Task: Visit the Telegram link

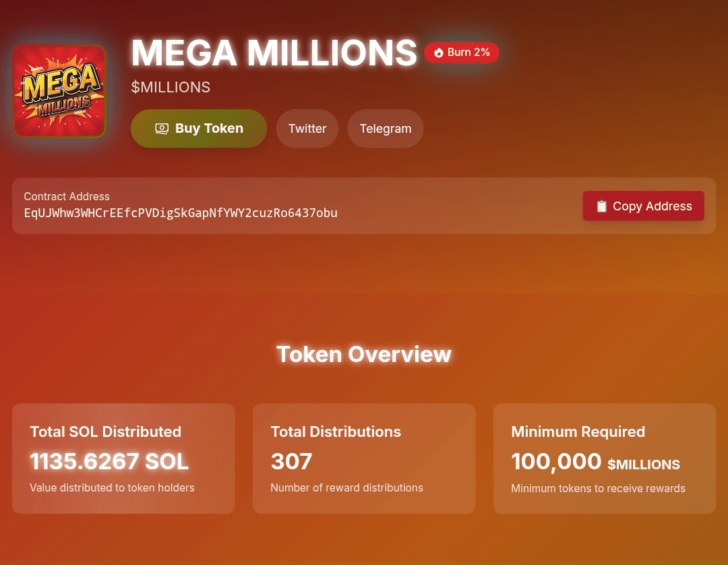Action: [x=385, y=128]
